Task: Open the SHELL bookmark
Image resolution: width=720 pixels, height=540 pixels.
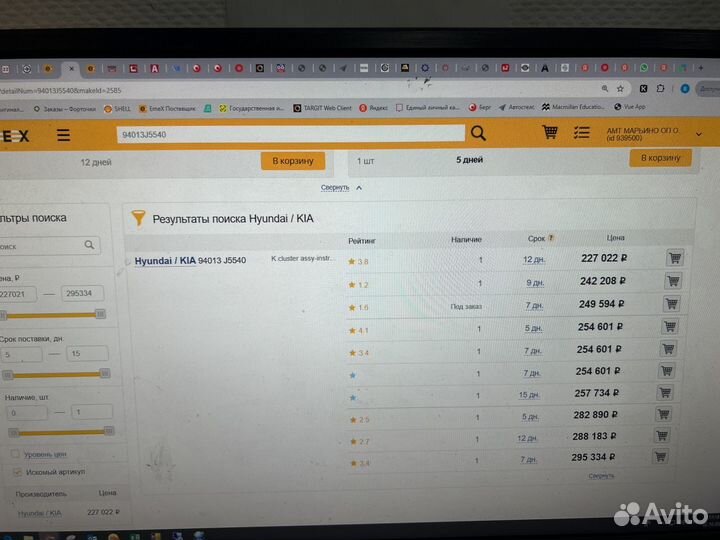Action: [117, 109]
